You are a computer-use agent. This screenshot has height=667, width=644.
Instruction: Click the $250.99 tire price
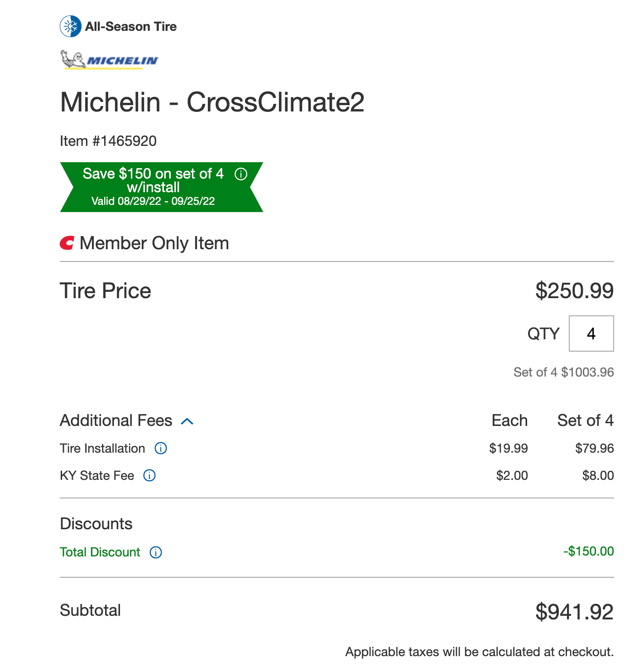point(574,290)
